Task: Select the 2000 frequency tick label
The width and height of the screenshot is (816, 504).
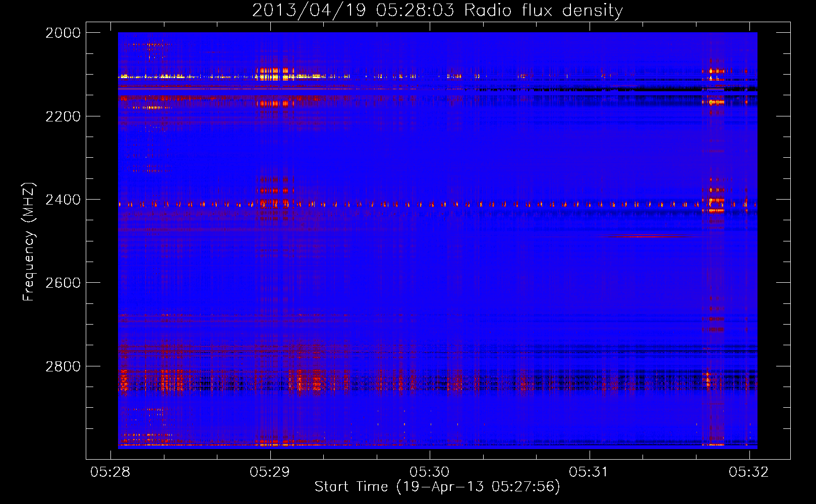Action: 63,33
